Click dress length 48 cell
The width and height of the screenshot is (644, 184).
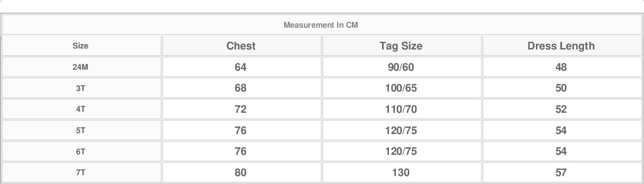(x=561, y=67)
